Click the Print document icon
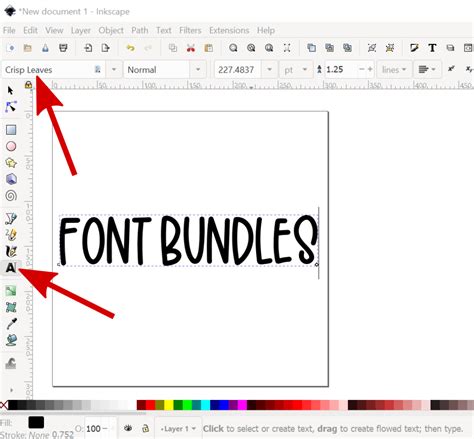 (63, 48)
